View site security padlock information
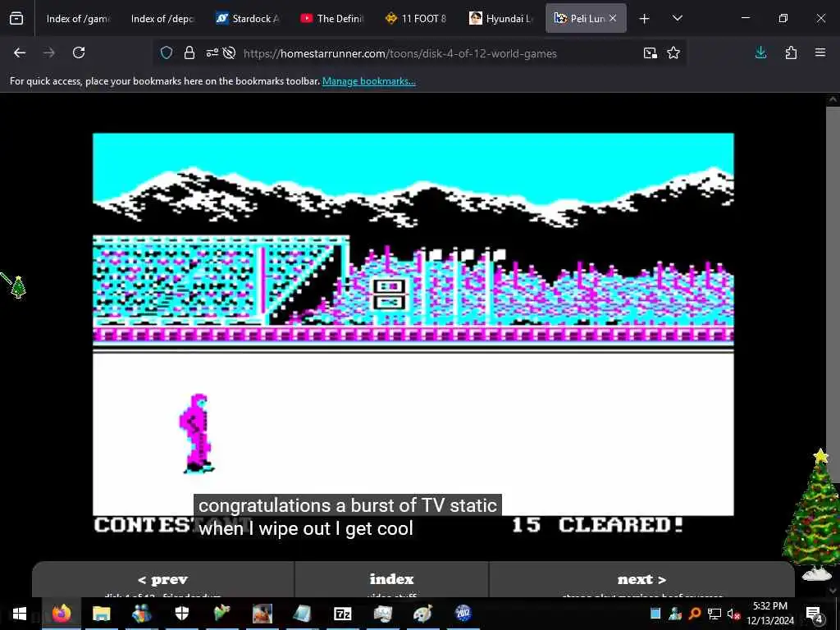The image size is (840, 630). [x=189, y=52]
